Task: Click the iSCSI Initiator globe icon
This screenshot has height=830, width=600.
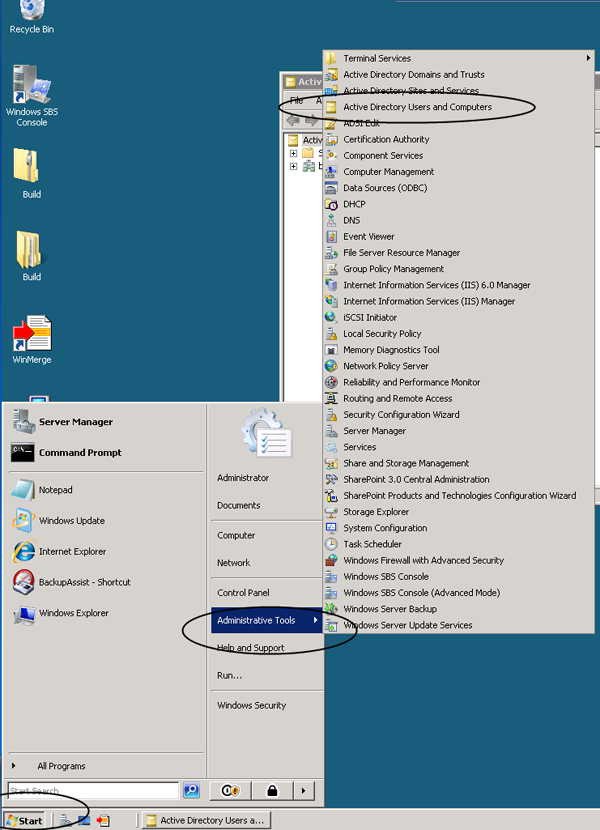Action: click(331, 318)
